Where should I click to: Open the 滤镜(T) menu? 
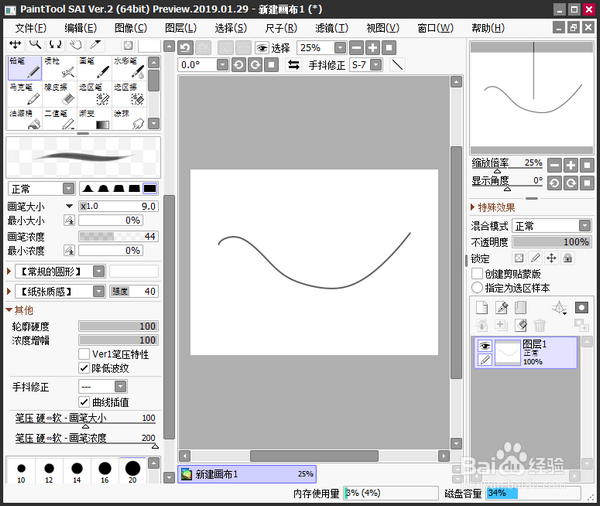pos(332,28)
